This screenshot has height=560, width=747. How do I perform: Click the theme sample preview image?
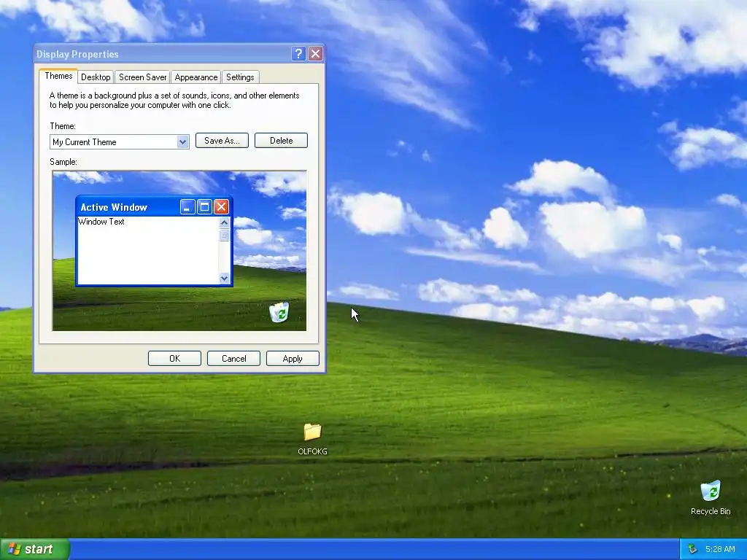click(x=179, y=251)
